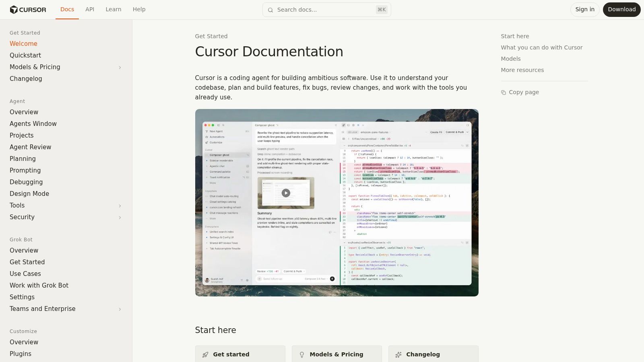Open the Agent Review page
The image size is (644, 362).
coord(31,147)
